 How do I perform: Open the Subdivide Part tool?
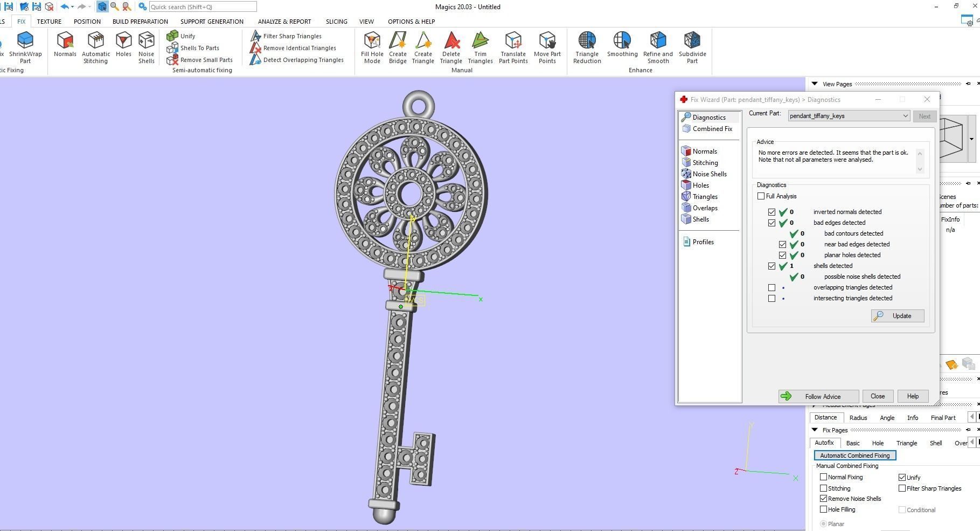pos(692,47)
